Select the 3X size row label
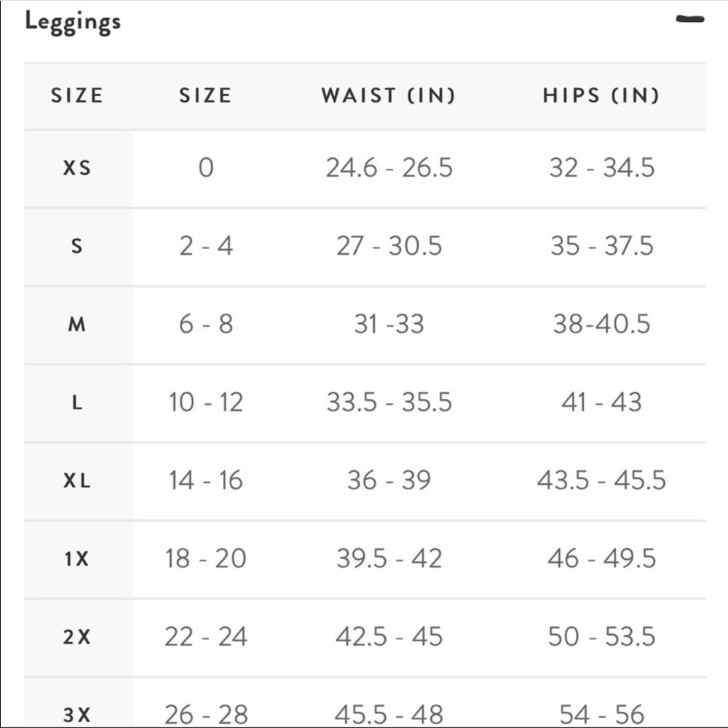 [77, 714]
